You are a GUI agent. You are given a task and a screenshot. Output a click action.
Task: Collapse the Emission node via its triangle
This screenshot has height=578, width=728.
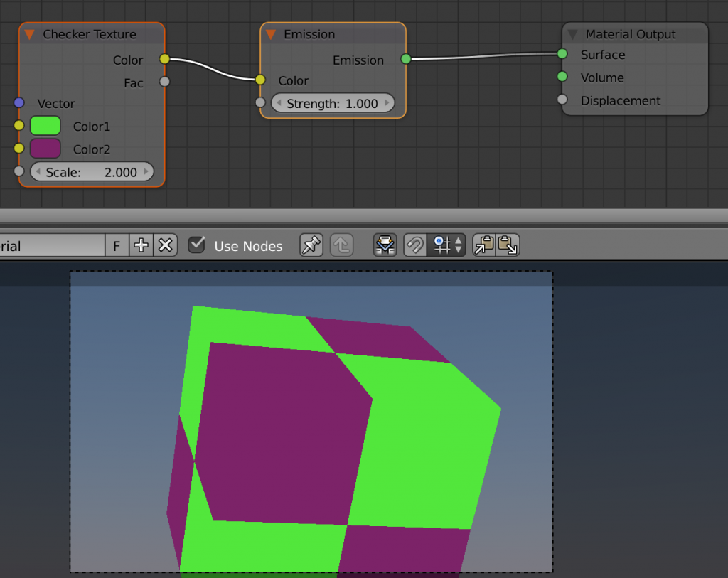tap(271, 34)
